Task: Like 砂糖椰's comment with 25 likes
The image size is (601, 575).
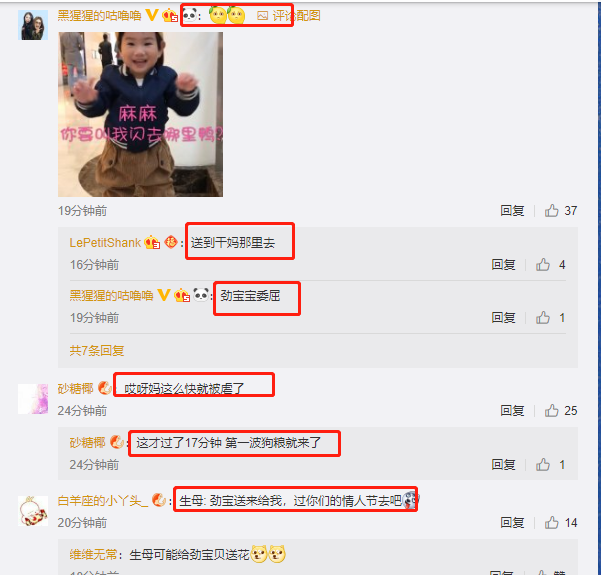Action: [x=552, y=411]
